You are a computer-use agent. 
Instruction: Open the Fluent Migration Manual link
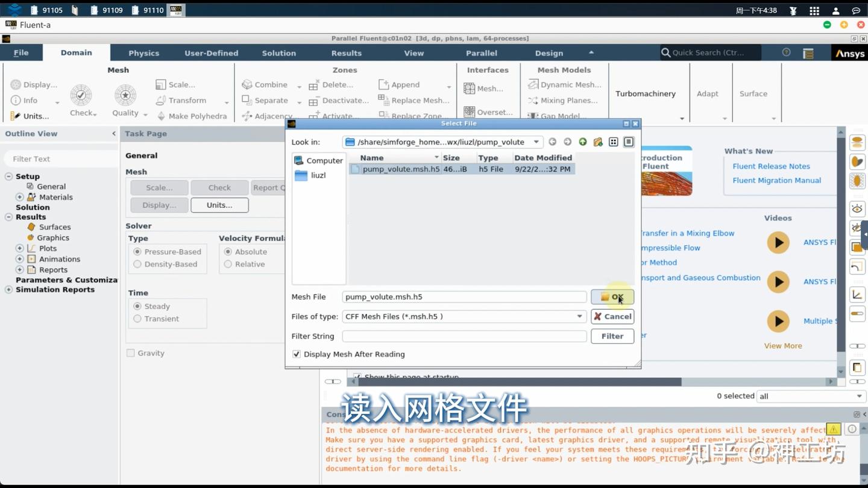tap(776, 180)
